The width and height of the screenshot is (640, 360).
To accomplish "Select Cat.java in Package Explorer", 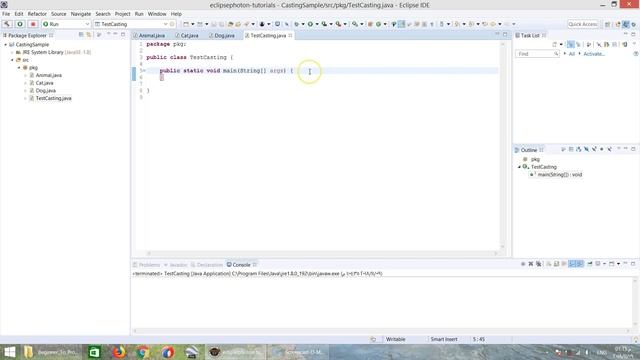I will pyautogui.click(x=44, y=83).
